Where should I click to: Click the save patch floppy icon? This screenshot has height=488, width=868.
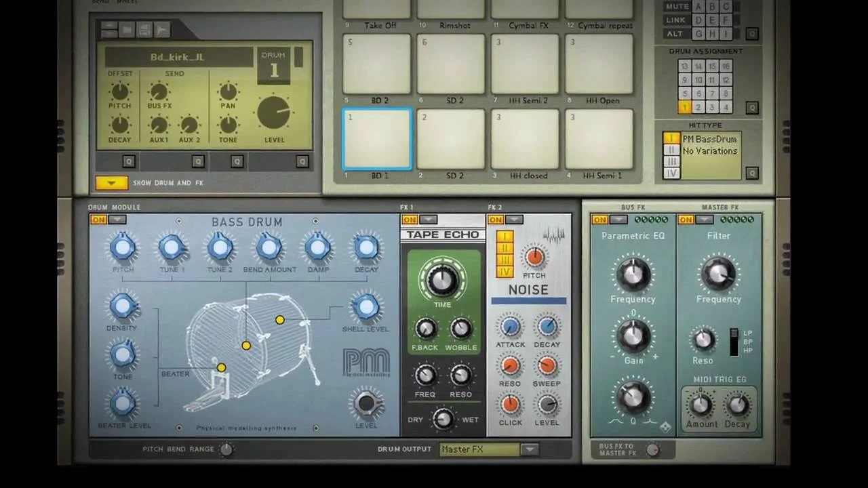[x=144, y=30]
